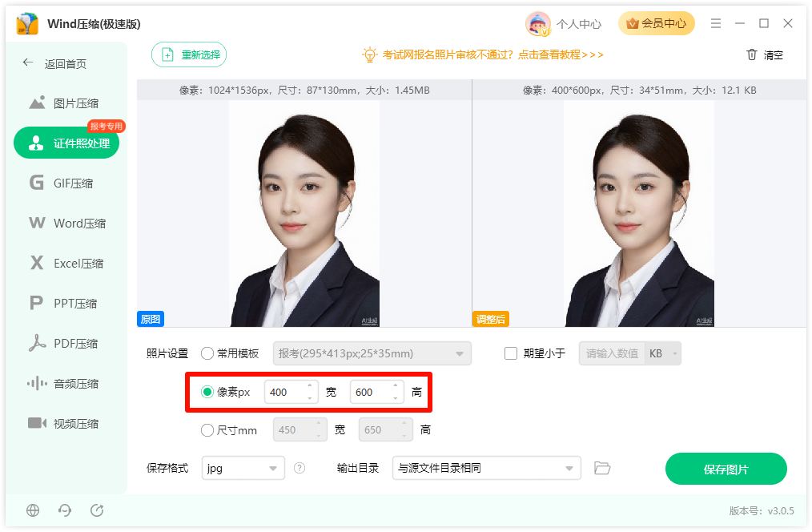Open the hamburger menu icon
Screen dimensions: 812x532
click(716, 23)
